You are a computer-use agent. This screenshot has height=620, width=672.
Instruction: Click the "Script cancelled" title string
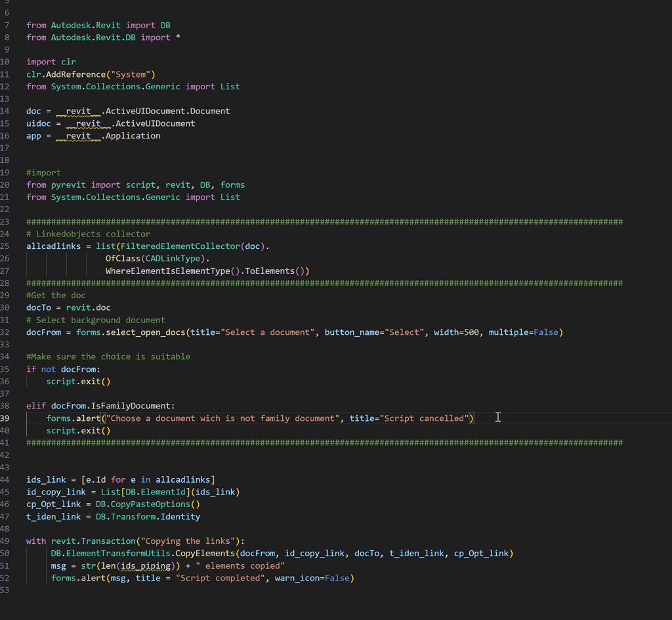425,418
